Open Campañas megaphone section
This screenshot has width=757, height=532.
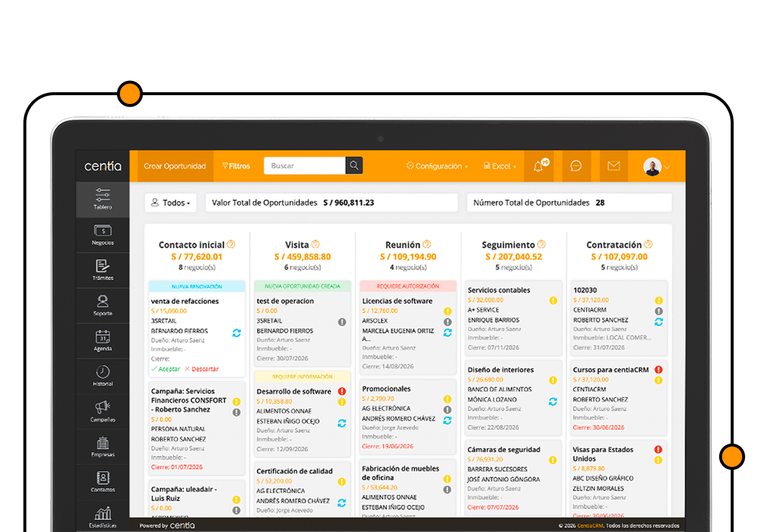[102, 411]
